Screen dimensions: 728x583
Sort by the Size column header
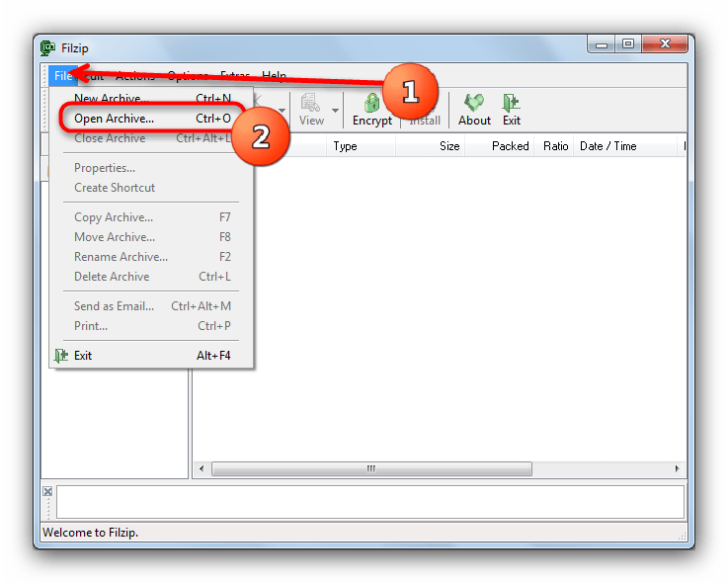click(431, 146)
